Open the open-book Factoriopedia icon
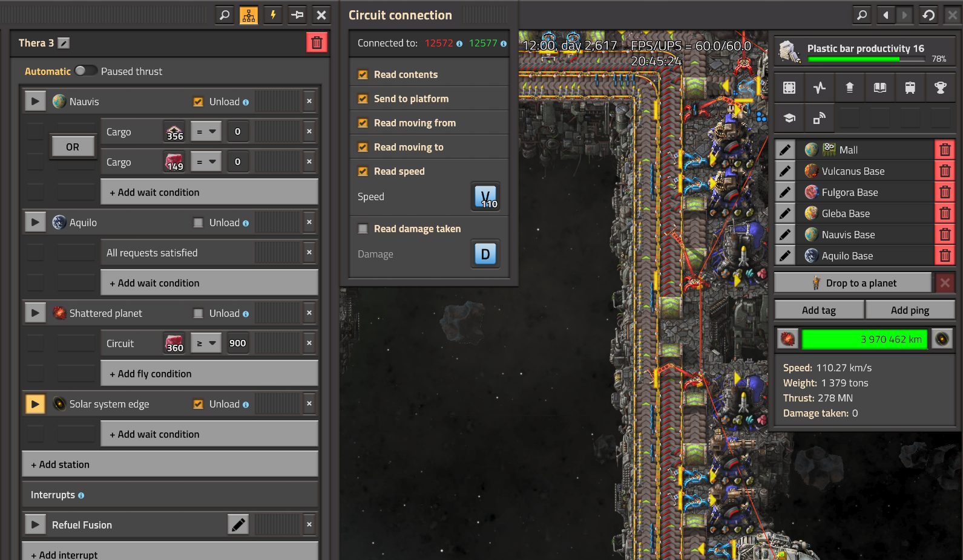This screenshot has height=560, width=963. tap(880, 88)
